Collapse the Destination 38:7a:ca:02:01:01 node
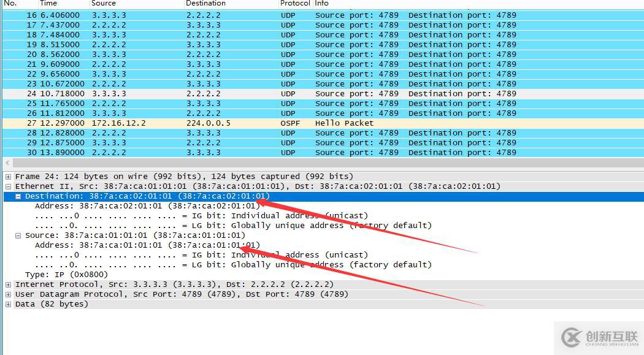Image resolution: width=644 pixels, height=355 pixels. click(x=18, y=197)
